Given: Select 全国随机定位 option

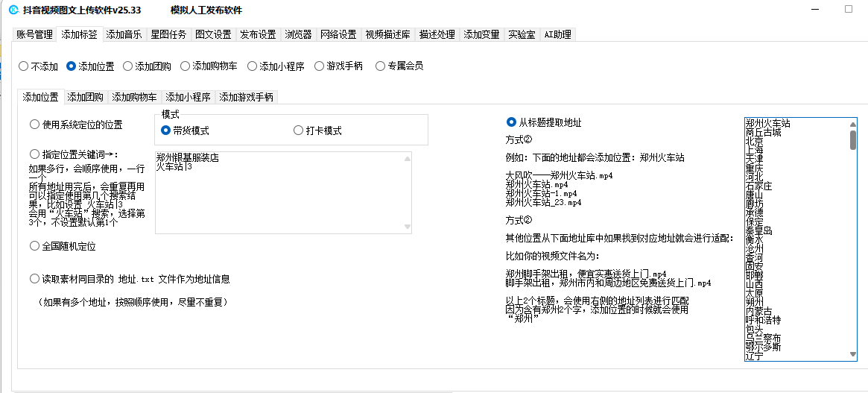Looking at the screenshot, I should tap(35, 246).
